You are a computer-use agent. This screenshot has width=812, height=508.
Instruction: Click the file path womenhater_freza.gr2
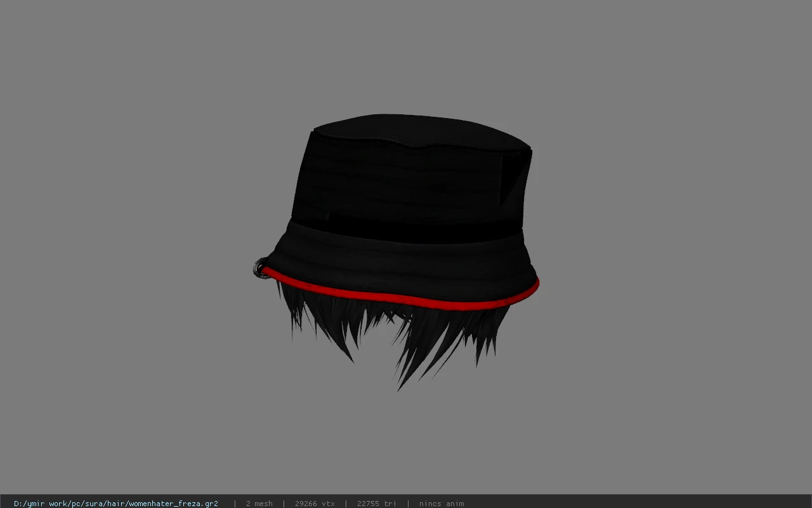tap(116, 504)
